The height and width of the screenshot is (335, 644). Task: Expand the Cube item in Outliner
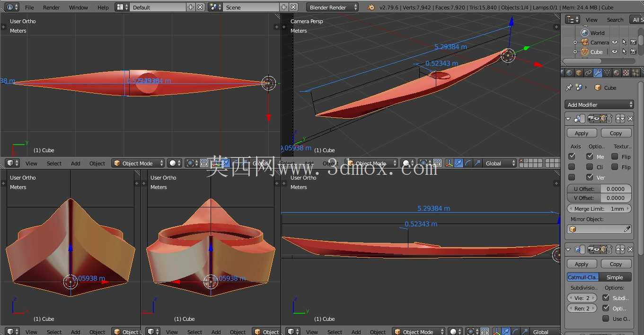(575, 52)
